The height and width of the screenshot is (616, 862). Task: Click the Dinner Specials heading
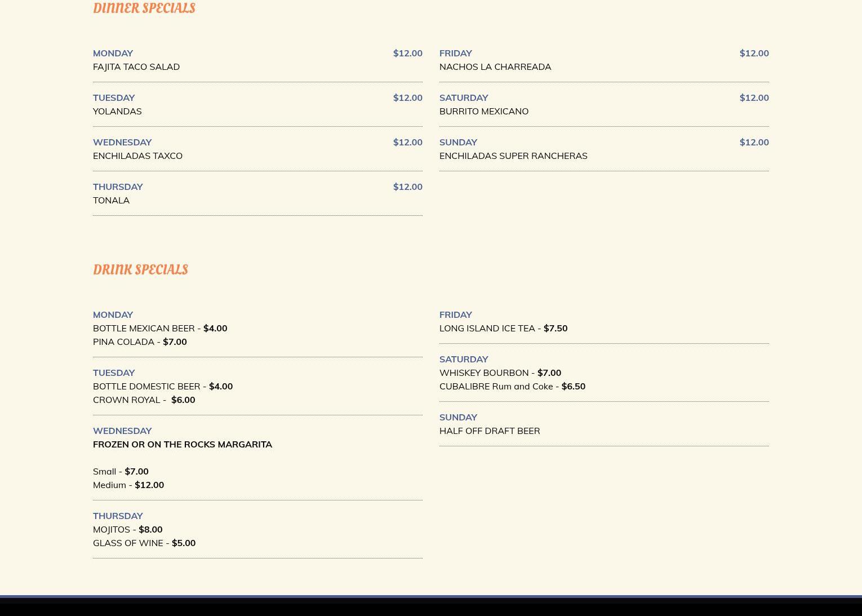(x=144, y=8)
